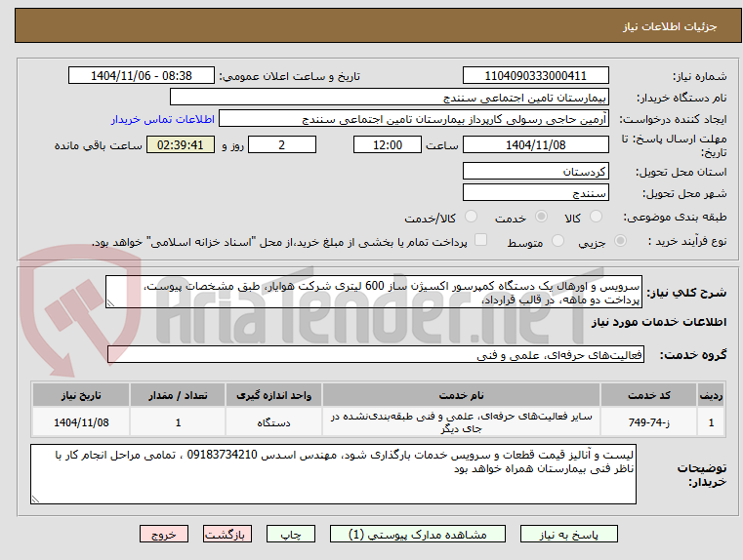743x560 pixels.
Task: Click the جزئیات اطلاعات نیاز page header
Action: point(670,26)
